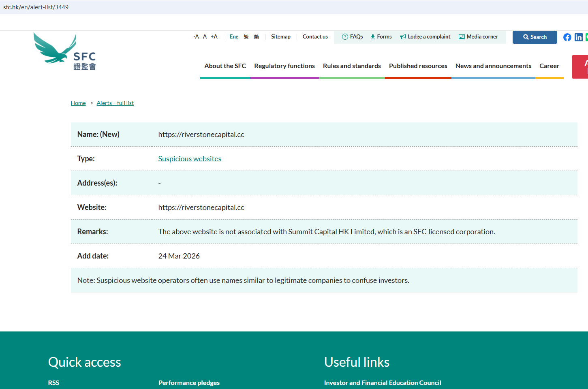Increase font size with +A
This screenshot has width=588, height=389.
click(214, 37)
